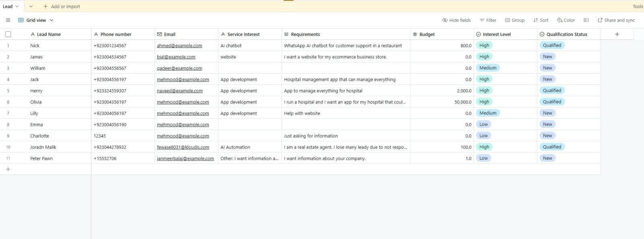Click William's Medium interest level tag
644x239 pixels.
488,68
